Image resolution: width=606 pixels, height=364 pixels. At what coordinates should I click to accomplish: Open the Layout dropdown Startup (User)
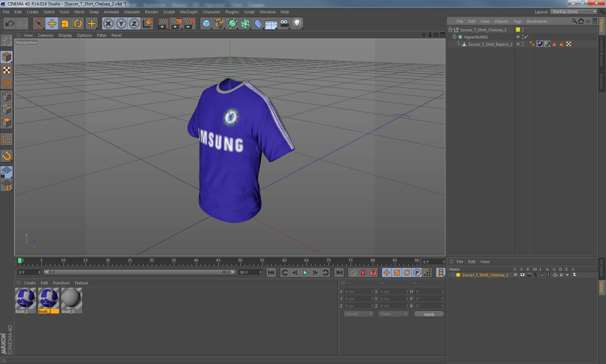coord(574,12)
